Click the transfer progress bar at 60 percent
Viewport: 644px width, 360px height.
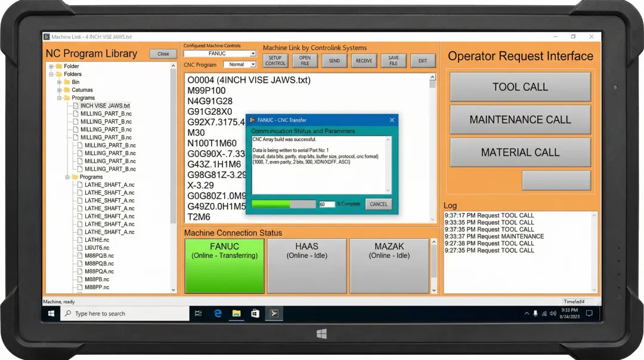point(283,204)
